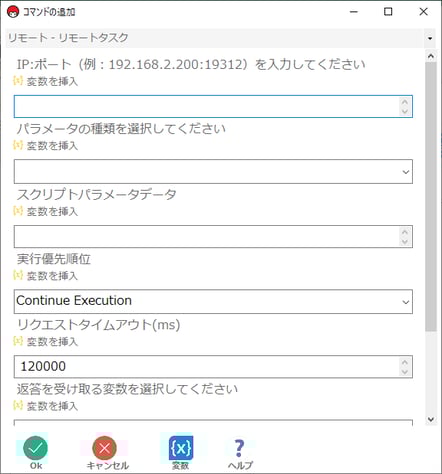This screenshot has width=442, height=474.
Task: Open the Continue Execution dropdown
Action: pos(213,301)
